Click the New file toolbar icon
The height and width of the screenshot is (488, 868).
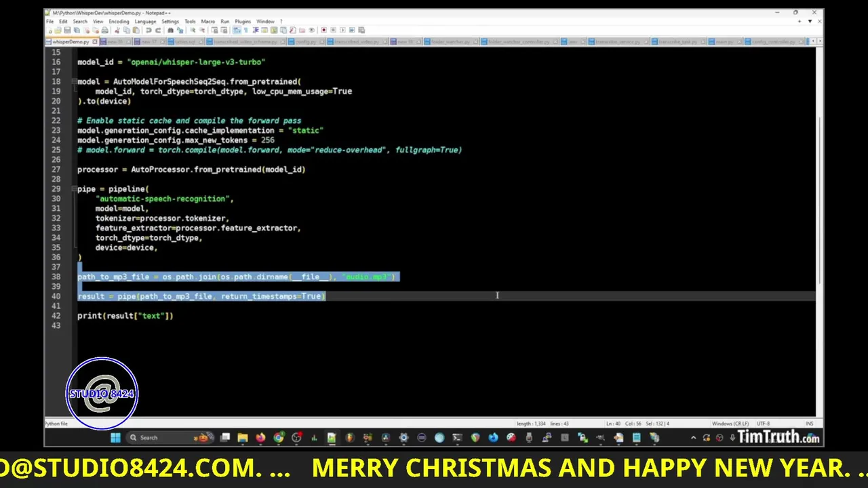click(x=50, y=30)
